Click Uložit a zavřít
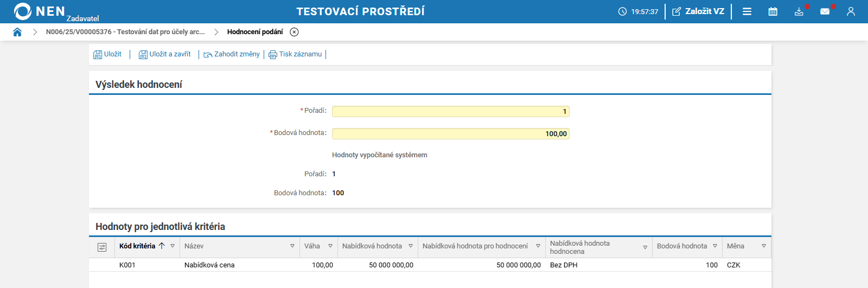 pos(165,54)
